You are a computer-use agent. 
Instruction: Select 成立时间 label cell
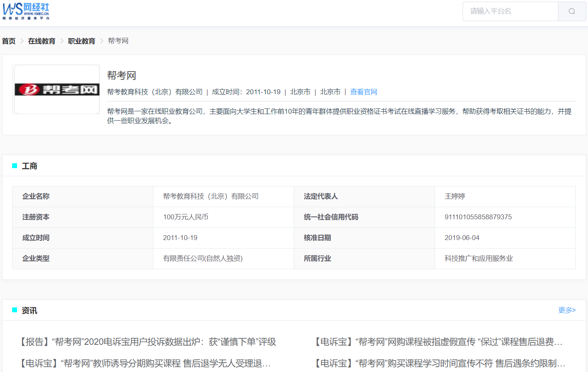click(x=83, y=238)
